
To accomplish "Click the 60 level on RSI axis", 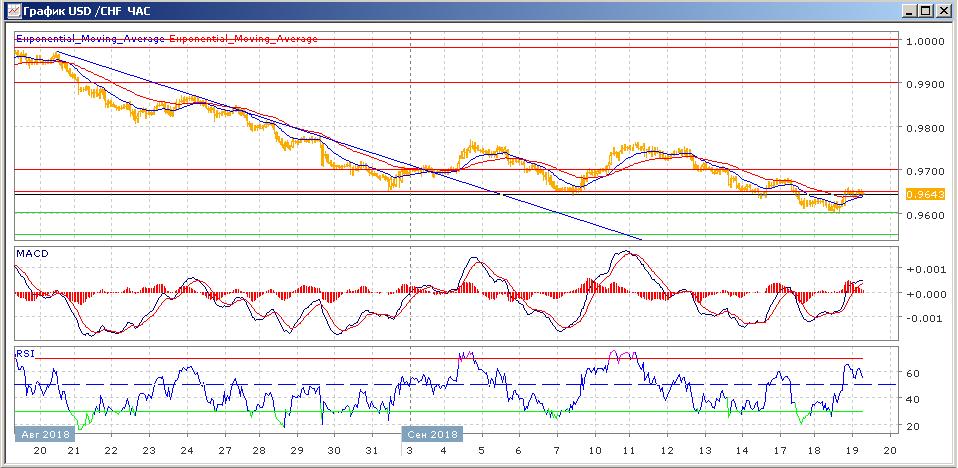I will [912, 373].
